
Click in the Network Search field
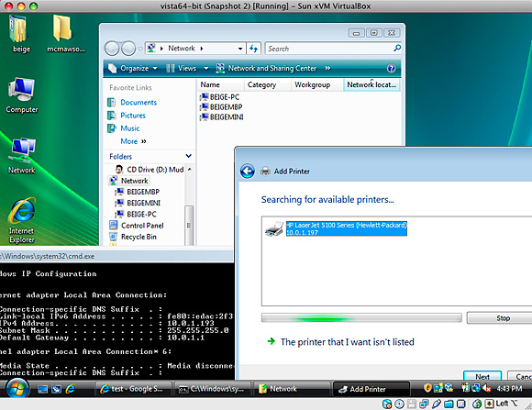click(329, 49)
